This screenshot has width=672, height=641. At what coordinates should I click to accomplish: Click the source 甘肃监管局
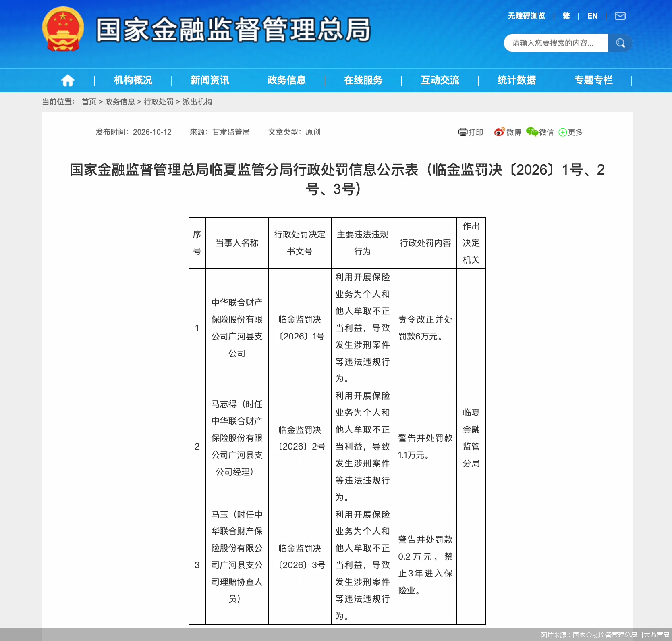coord(231,132)
